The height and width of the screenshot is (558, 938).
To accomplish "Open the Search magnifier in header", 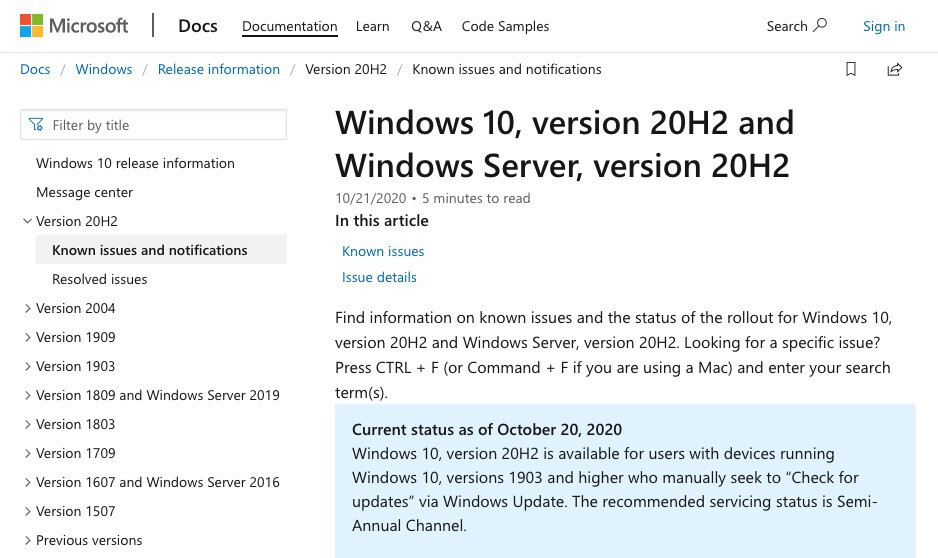I will (x=820, y=25).
